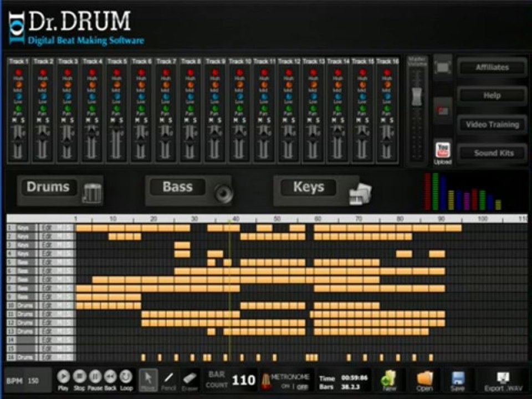
Task: Open the Sound Kits button
Action: (493, 153)
